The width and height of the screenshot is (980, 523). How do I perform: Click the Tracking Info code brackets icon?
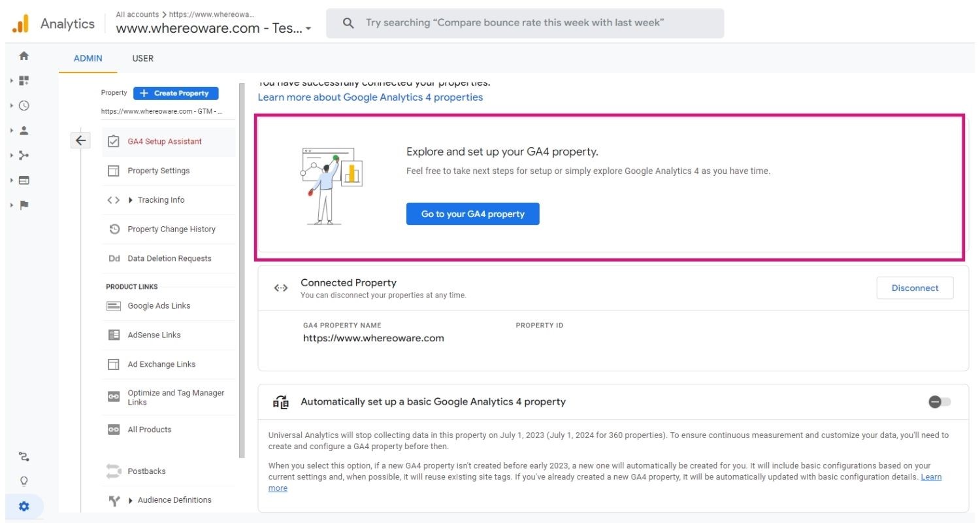(x=113, y=200)
